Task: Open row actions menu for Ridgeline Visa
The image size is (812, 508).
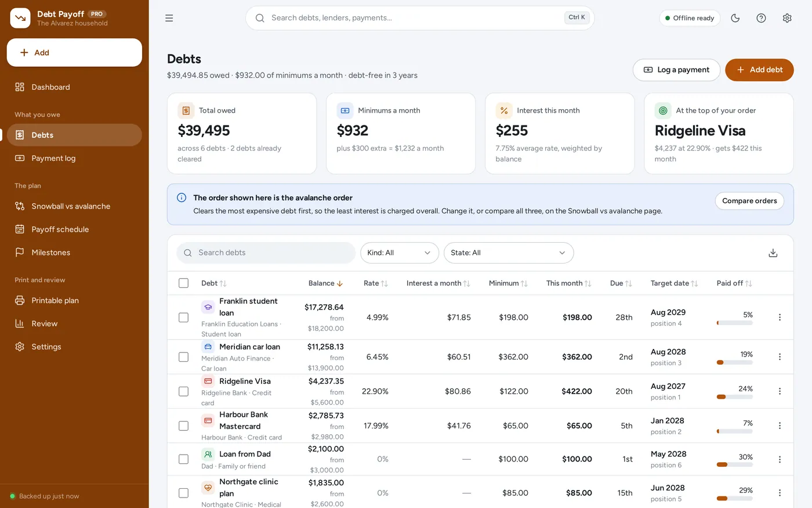Action: click(780, 391)
